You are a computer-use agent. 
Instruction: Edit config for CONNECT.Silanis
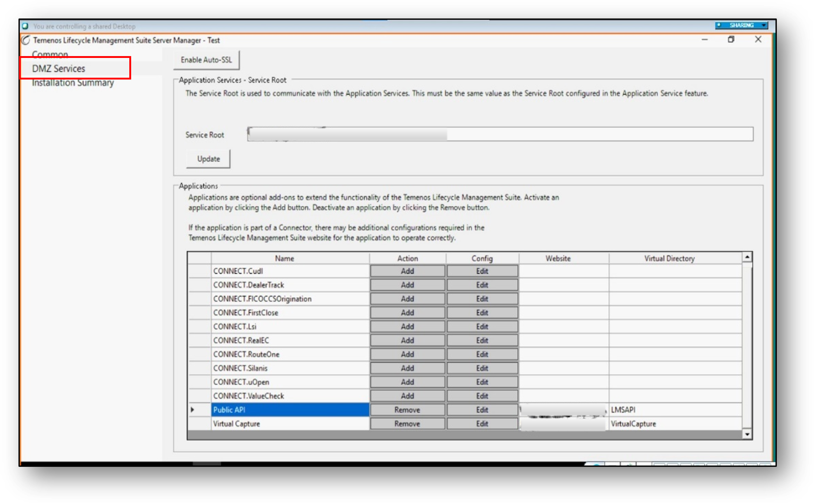click(482, 368)
